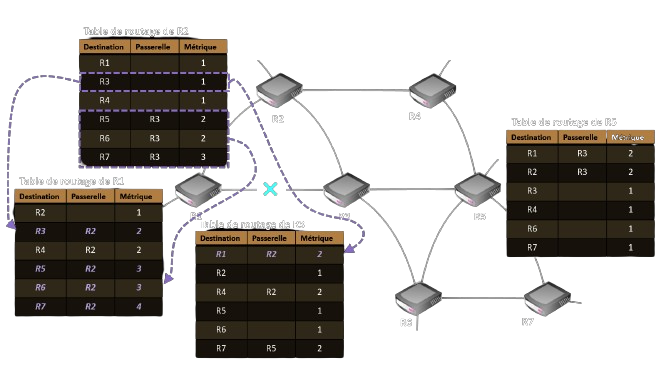Click the 'Table de routage de R5' title

click(564, 122)
